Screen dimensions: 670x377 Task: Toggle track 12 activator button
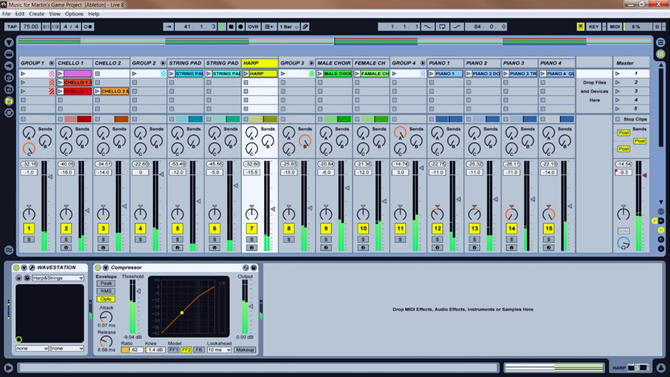click(437, 229)
